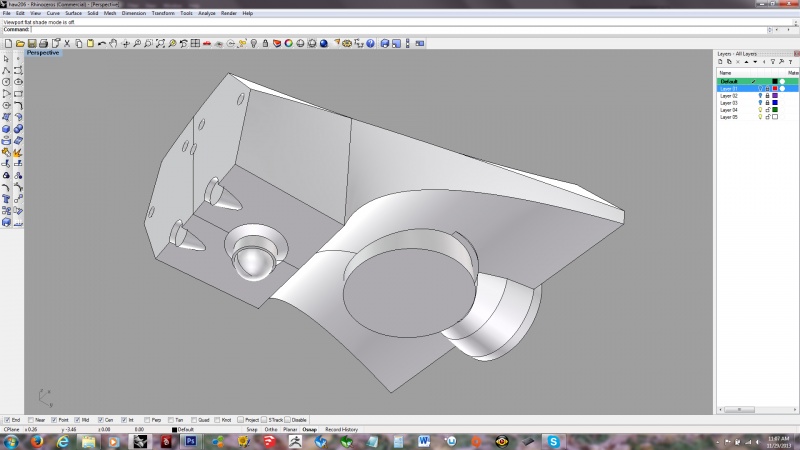This screenshot has height=450, width=800.
Task: Toggle the Int osnap checkbox
Action: [123, 420]
